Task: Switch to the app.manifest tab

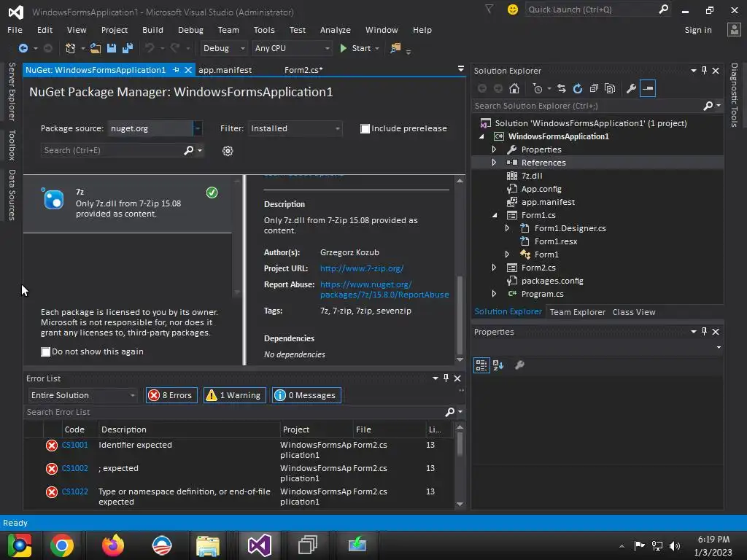Action: point(225,70)
